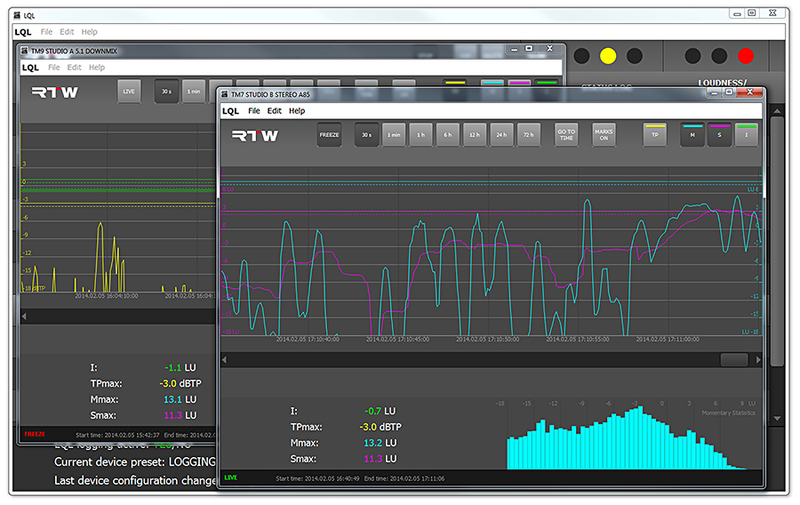
Task: Click the LIVE button in TM9 Studio A window
Action: (129, 91)
